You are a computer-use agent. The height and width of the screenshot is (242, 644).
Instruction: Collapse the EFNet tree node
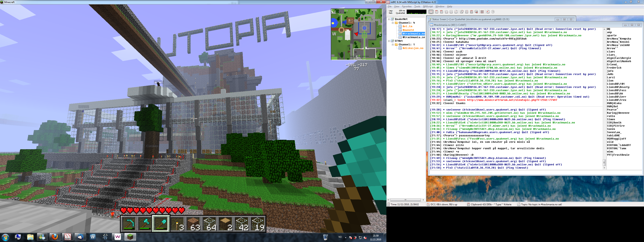(389, 41)
